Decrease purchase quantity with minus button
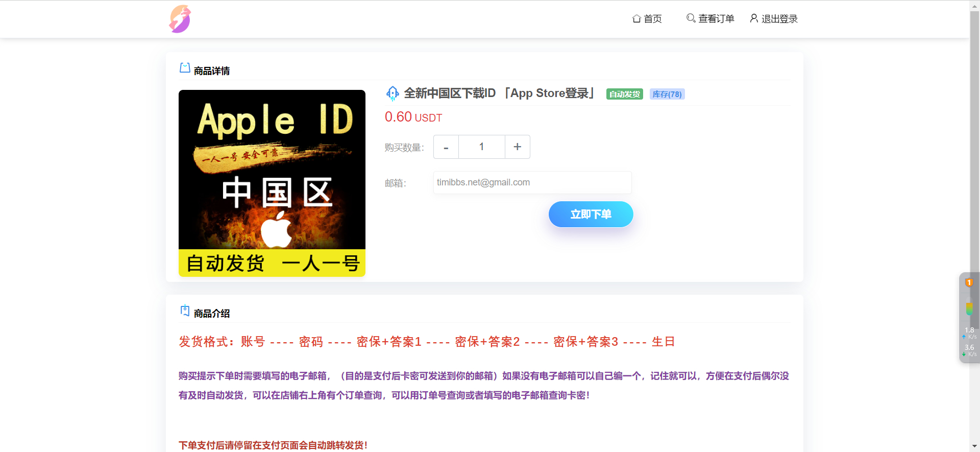The width and height of the screenshot is (980, 452). [x=446, y=147]
